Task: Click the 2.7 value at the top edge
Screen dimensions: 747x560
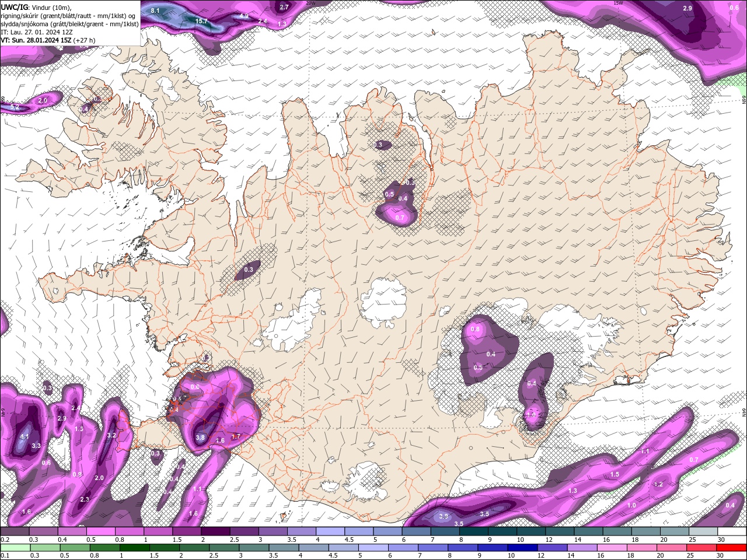Action: 284,7
